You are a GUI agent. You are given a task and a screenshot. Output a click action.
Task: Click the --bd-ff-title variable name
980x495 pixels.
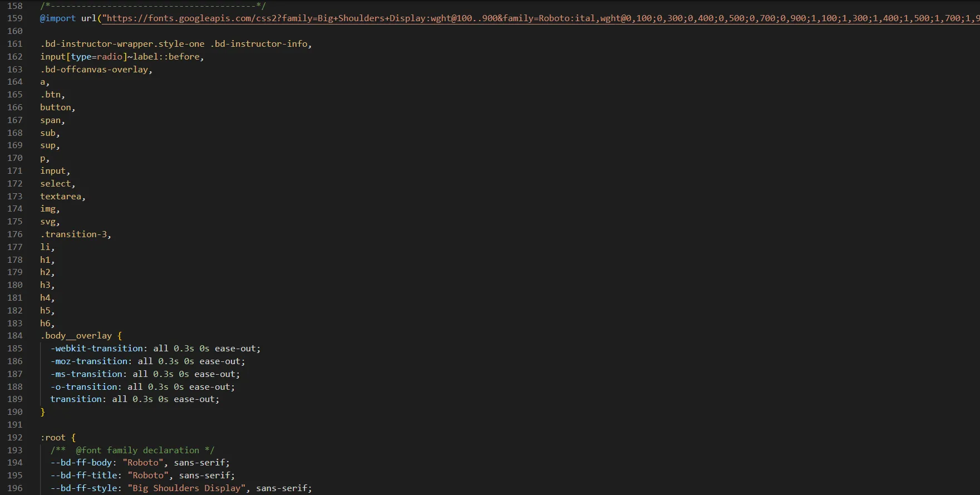coord(84,476)
